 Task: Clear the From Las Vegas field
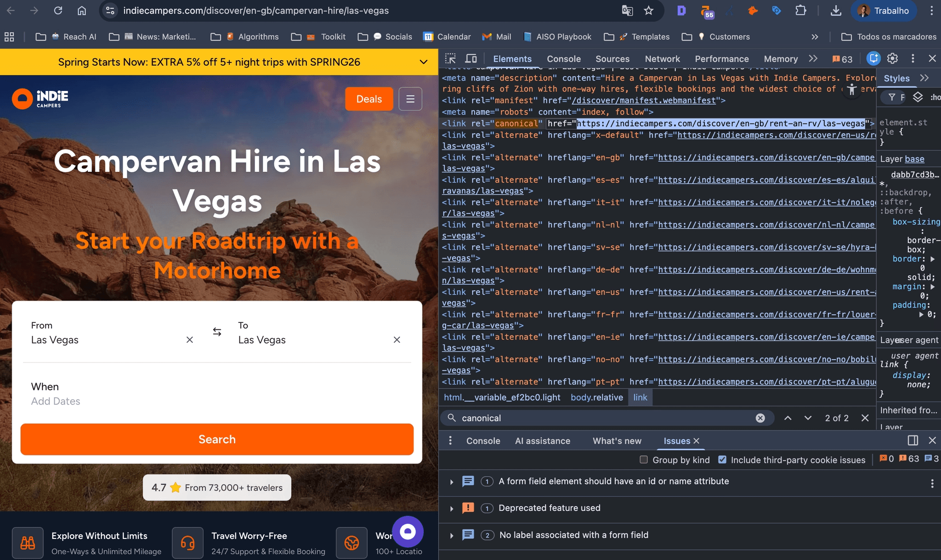(190, 339)
